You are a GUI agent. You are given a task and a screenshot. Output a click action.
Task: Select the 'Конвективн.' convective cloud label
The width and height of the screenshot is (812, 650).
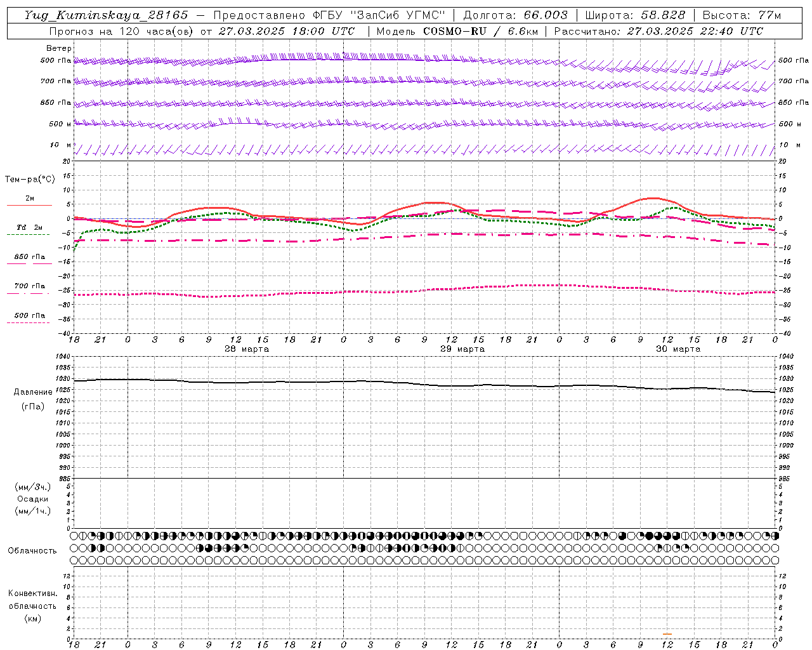33,594
